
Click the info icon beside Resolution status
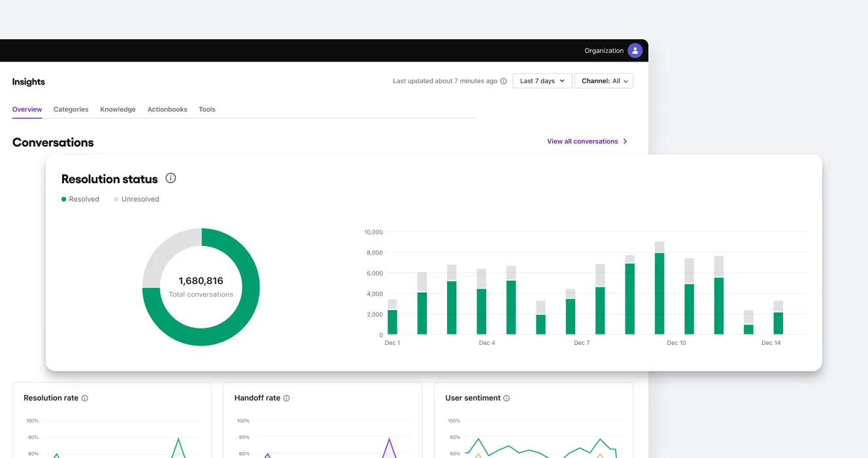(171, 178)
